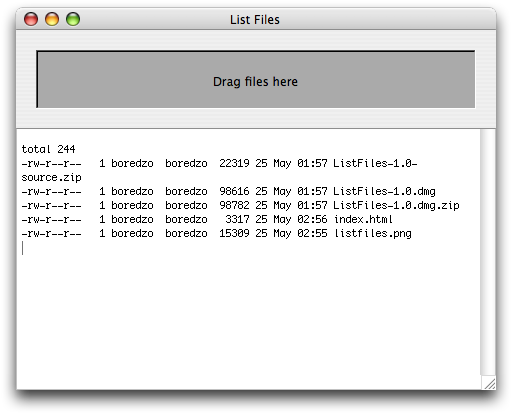Click the ListFiles-1.0.dmg.zip filename
This screenshot has width=512, height=414.
[396, 205]
